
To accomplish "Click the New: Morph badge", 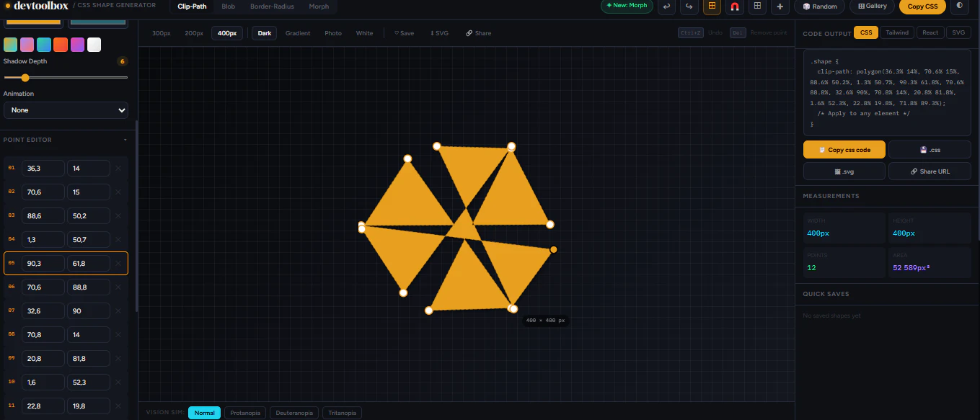I will tap(627, 6).
